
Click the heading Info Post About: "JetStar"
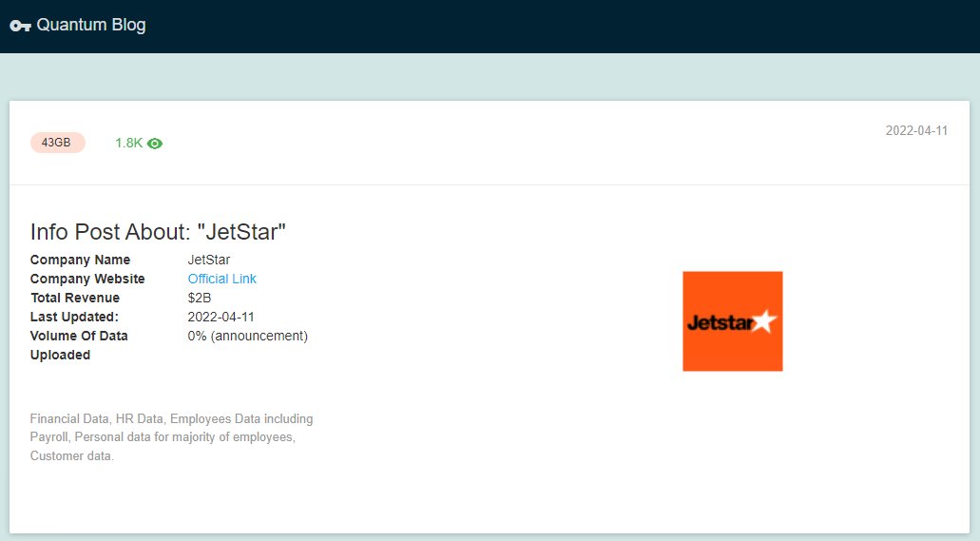(158, 232)
